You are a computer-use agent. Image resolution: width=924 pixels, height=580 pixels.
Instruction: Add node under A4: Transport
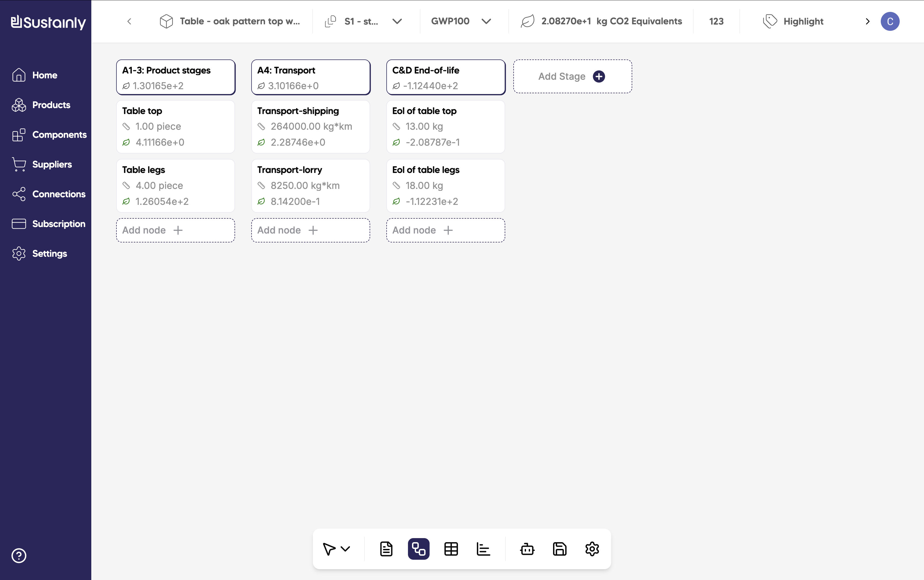[310, 230]
